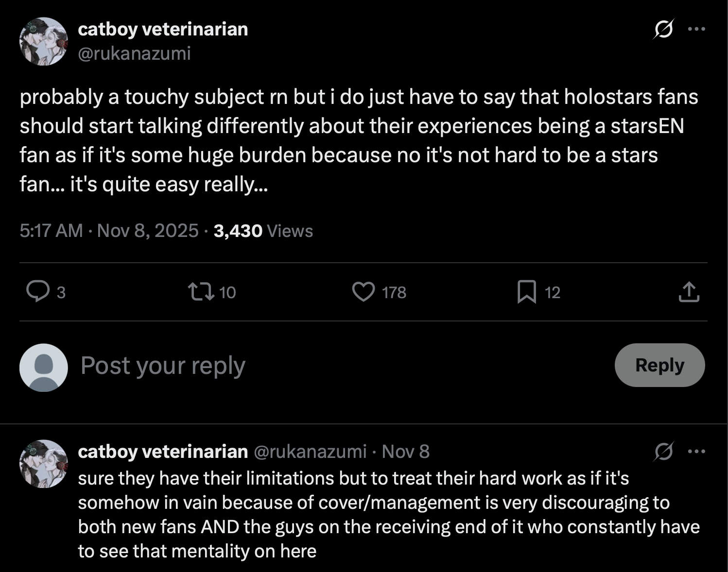Open main tweet author name catboy veterinarian
The width and height of the screenshot is (728, 572).
(163, 29)
